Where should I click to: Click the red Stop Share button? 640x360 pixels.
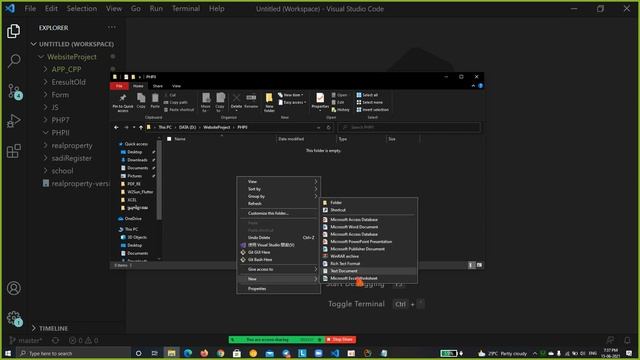pos(340,340)
